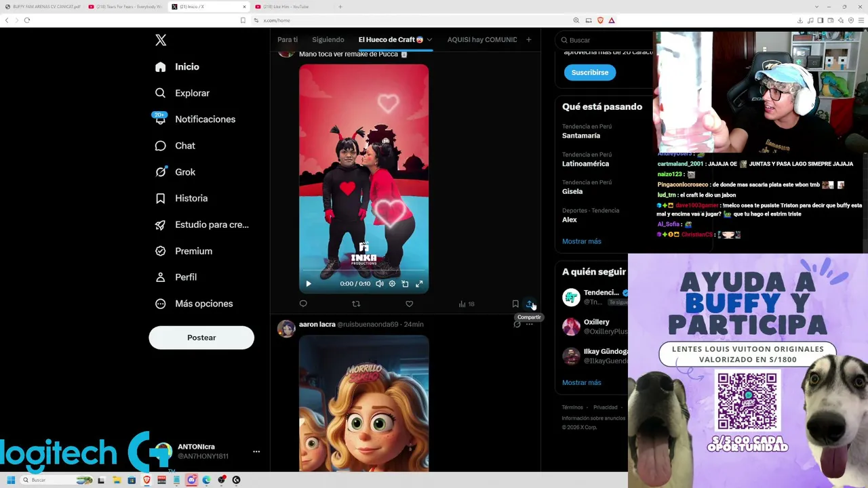
Task: Switch to Tears For Fears YouTube tab
Action: 125,7
